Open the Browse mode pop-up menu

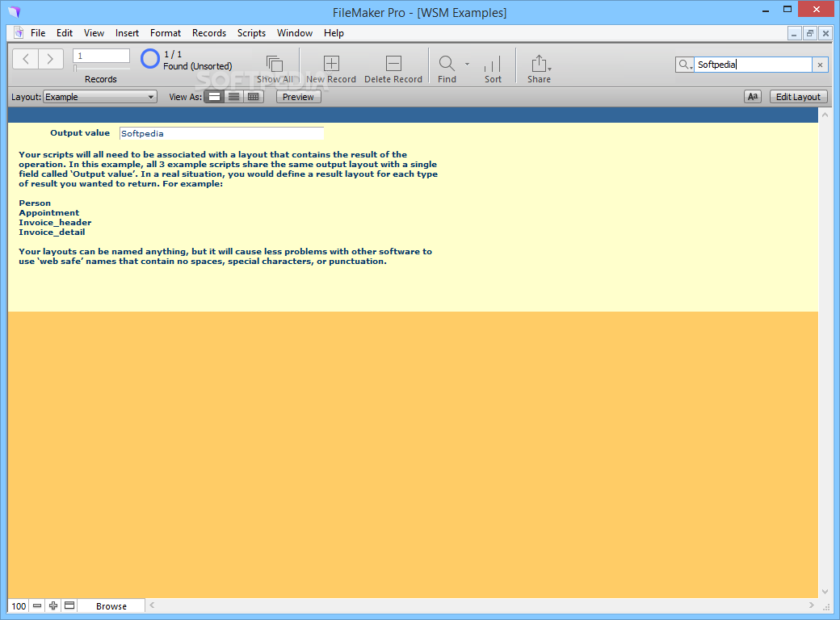tap(111, 606)
